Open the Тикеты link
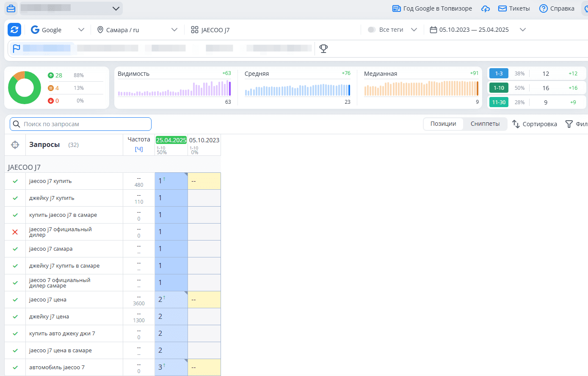The image size is (588, 376). click(514, 8)
